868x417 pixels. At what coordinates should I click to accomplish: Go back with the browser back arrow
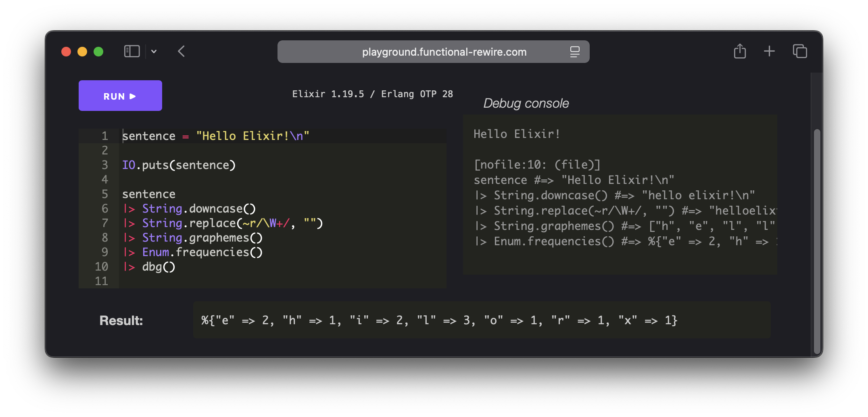[x=182, y=52]
